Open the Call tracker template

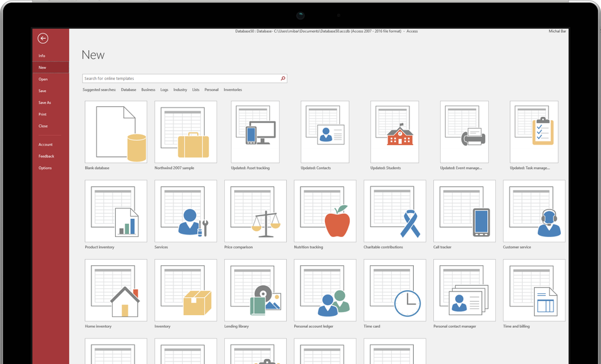coord(464,211)
